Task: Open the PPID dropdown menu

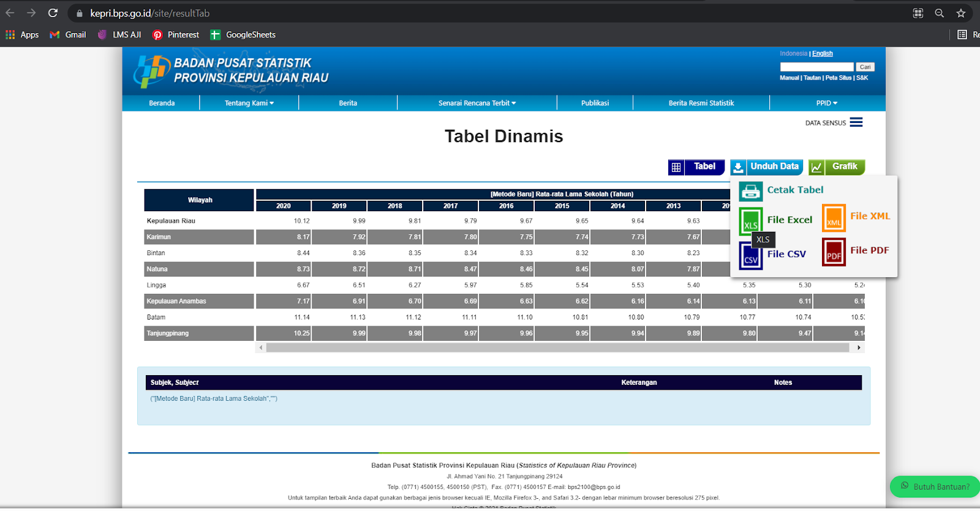Action: (x=826, y=103)
